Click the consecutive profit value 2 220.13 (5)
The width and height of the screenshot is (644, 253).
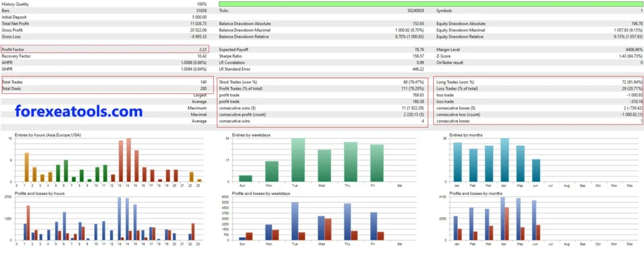click(413, 115)
